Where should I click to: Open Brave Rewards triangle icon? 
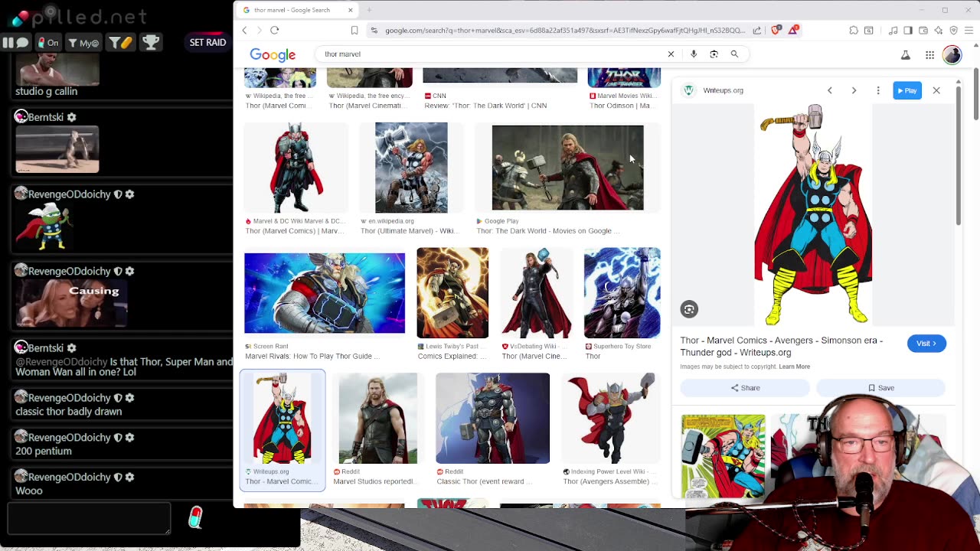coord(794,30)
